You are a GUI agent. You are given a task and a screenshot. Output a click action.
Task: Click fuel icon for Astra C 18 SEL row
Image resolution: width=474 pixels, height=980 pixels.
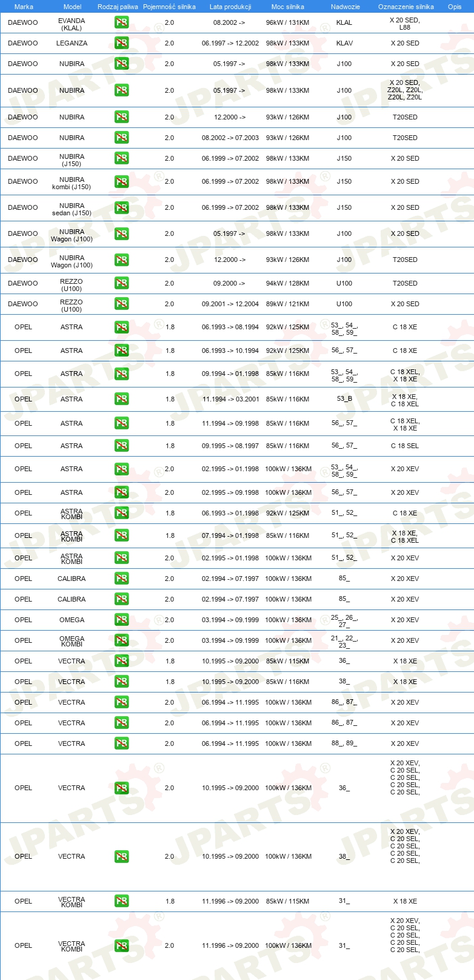121,446
